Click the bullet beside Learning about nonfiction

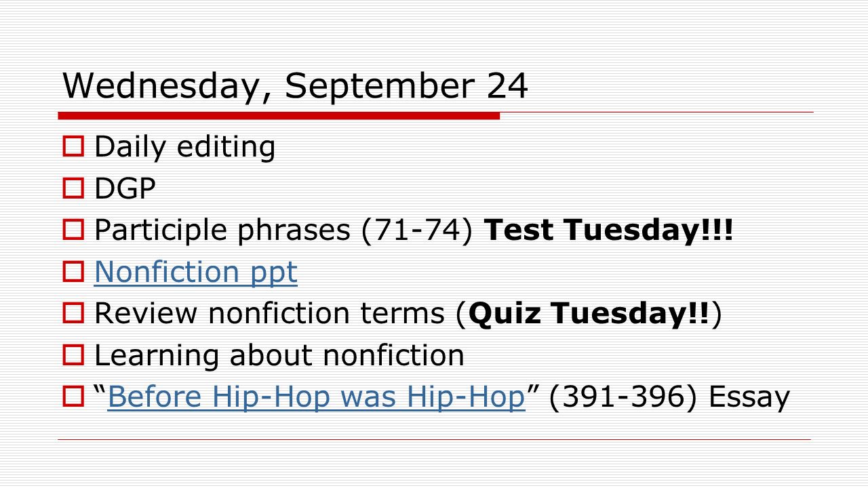click(73, 355)
